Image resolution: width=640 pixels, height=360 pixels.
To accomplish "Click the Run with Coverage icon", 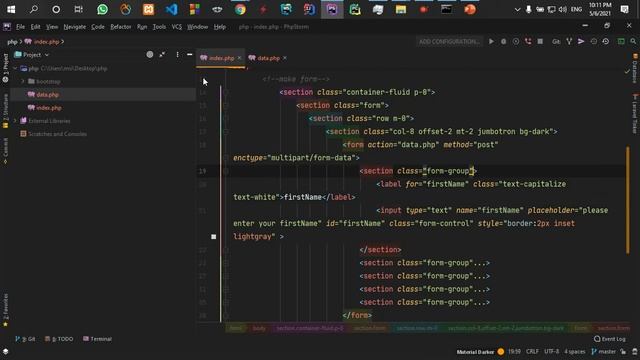I will point(516,42).
